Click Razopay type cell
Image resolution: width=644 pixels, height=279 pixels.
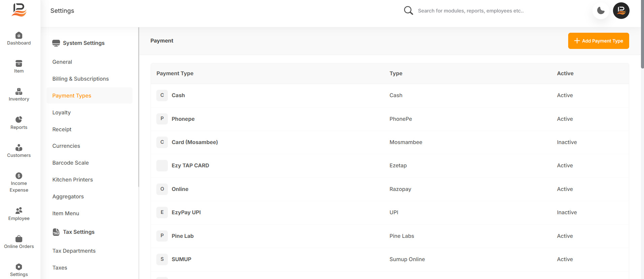click(400, 189)
